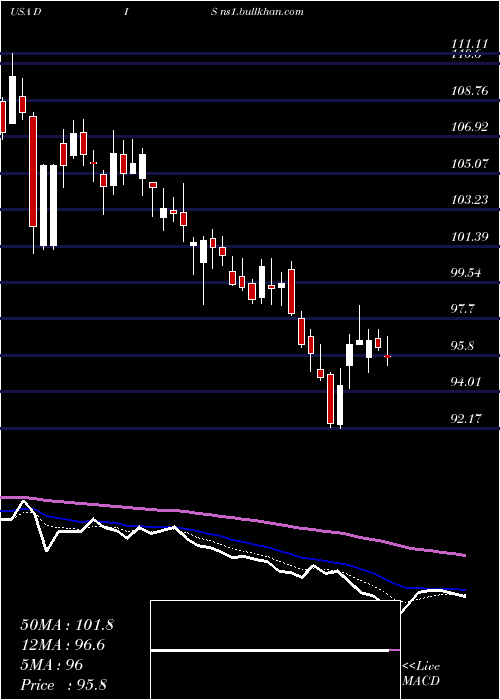Image resolution: width=500 pixels, height=700 pixels.
Task: Click the 12MA : 96.6 readout
Action: [62, 645]
